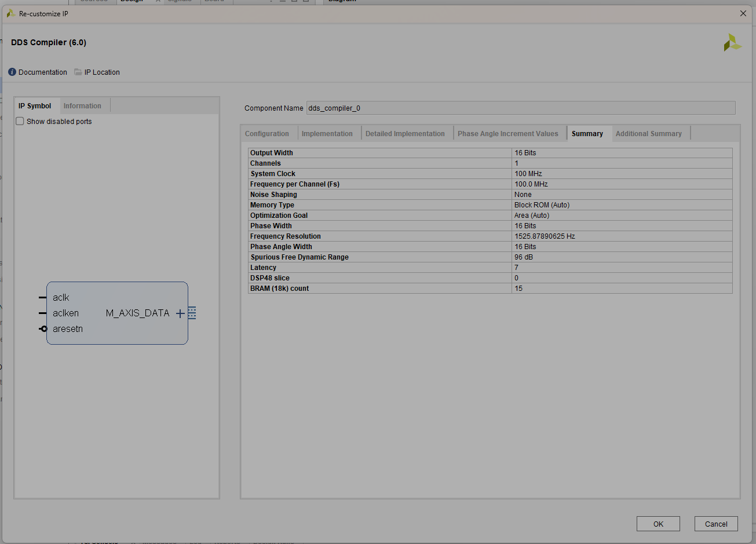This screenshot has width=756, height=544.
Task: Click the OK button
Action: click(x=658, y=524)
